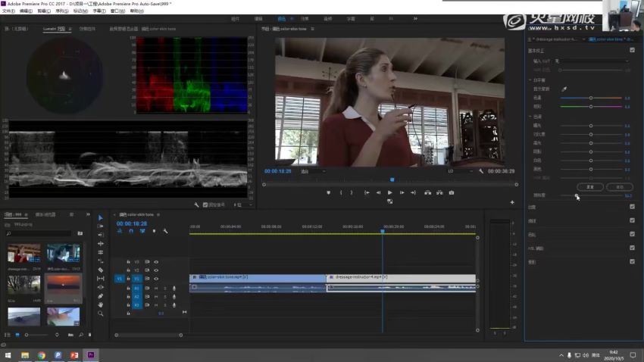The width and height of the screenshot is (644, 362).
Task: Click Mark Out bracket in Program monitor
Action: coord(352,192)
